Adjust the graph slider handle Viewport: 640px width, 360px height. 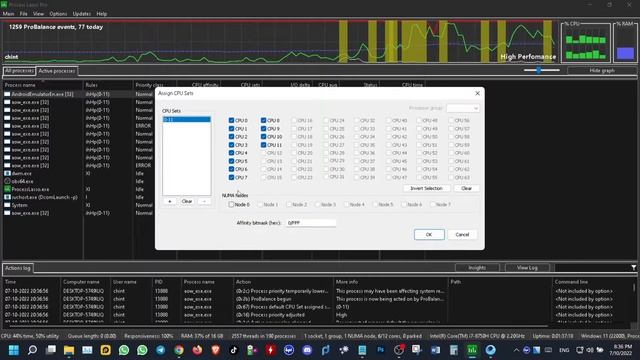(x=539, y=70)
